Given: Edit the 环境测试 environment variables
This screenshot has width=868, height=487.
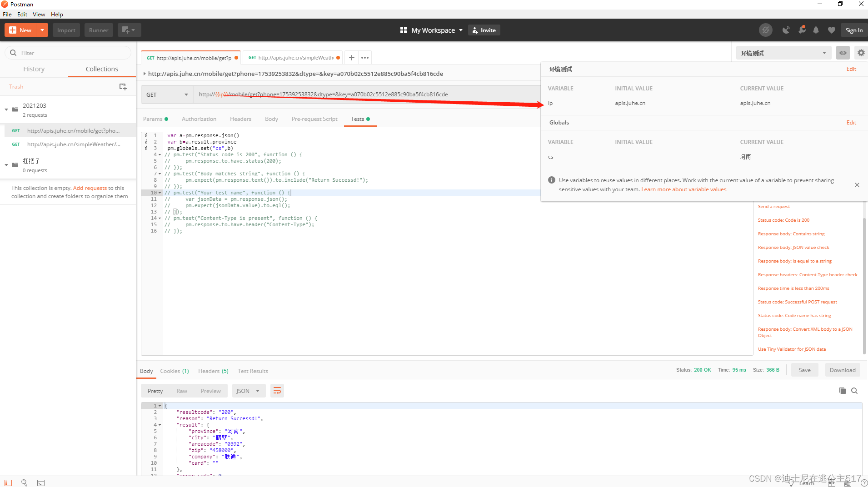Looking at the screenshot, I should (851, 69).
